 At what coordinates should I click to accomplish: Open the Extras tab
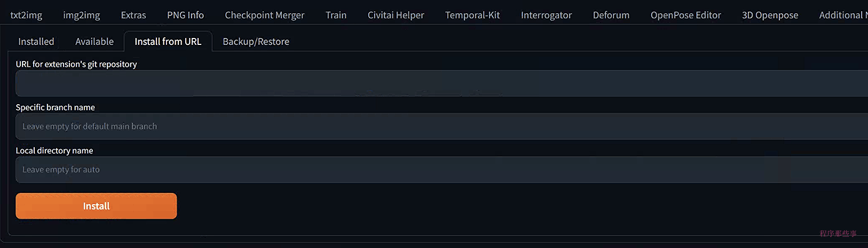point(133,15)
